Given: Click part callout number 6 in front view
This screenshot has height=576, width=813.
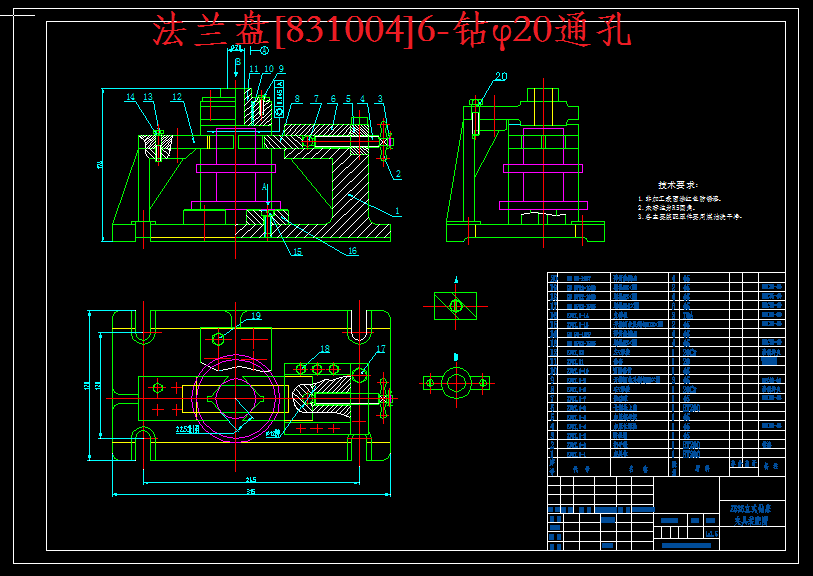Looking at the screenshot, I should tap(333, 99).
